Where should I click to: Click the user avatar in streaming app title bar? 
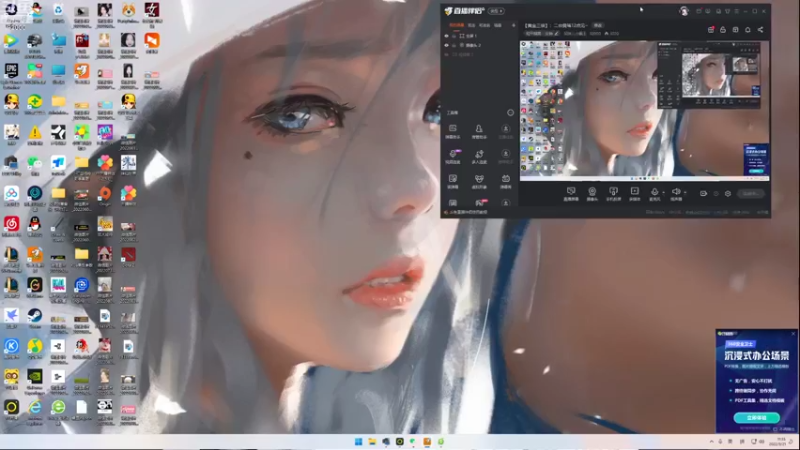click(684, 11)
